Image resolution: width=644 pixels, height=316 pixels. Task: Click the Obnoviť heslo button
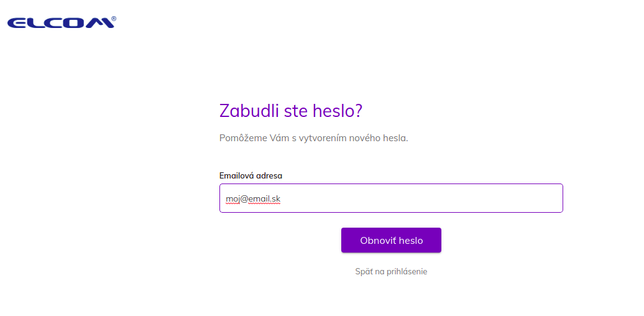[391, 240]
